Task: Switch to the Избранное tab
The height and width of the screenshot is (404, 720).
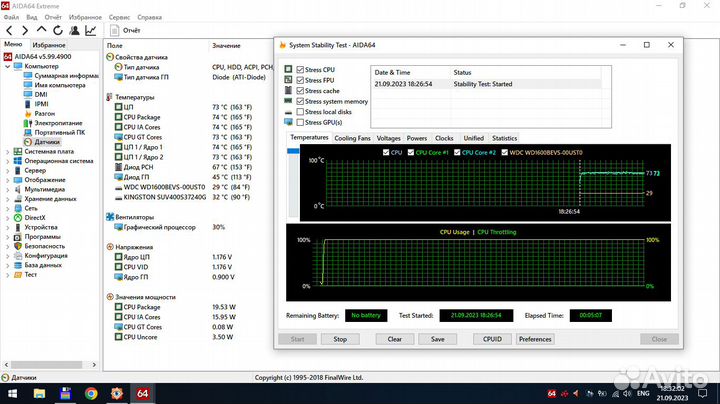Action: pyautogui.click(x=49, y=45)
